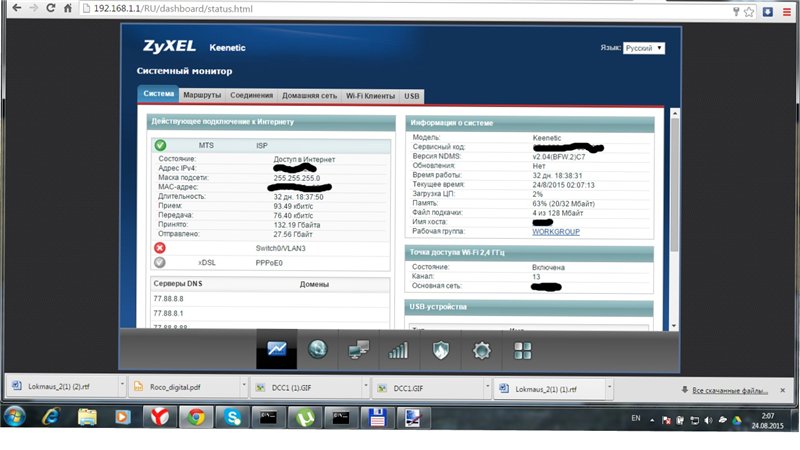Open downloaded file Roco_digital.pdf

point(175,387)
